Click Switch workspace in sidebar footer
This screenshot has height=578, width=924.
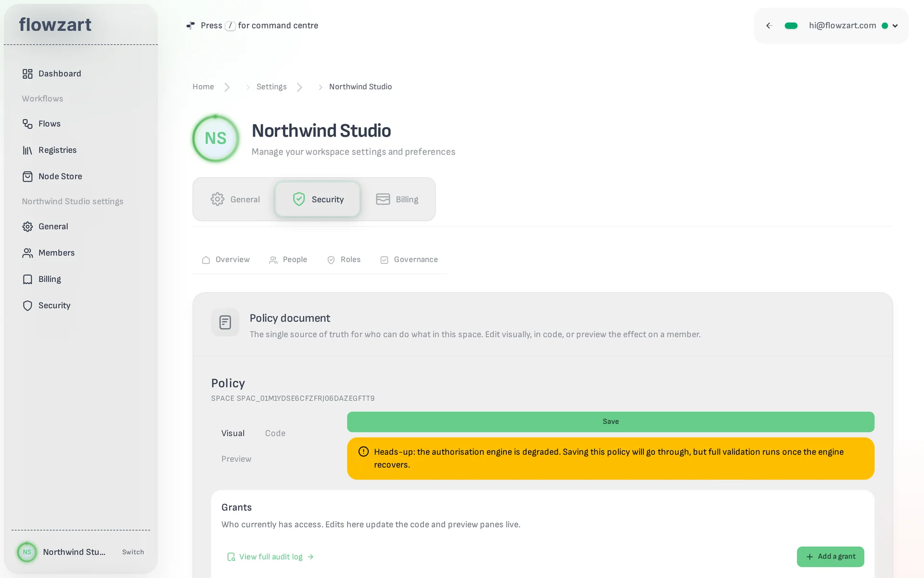coord(133,552)
